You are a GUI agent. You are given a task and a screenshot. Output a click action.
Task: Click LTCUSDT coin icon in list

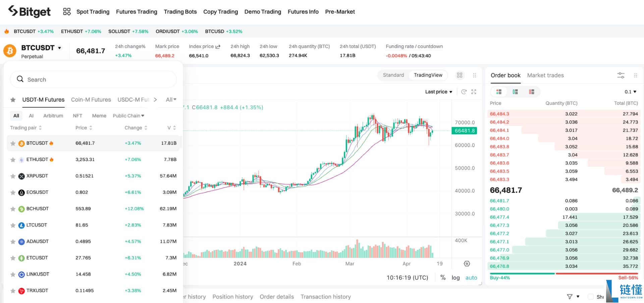pyautogui.click(x=21, y=225)
